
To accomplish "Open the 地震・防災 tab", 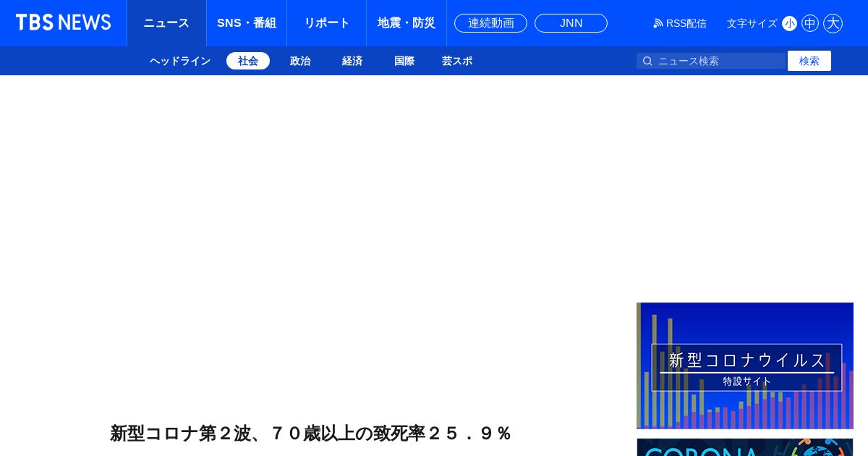I will [407, 23].
